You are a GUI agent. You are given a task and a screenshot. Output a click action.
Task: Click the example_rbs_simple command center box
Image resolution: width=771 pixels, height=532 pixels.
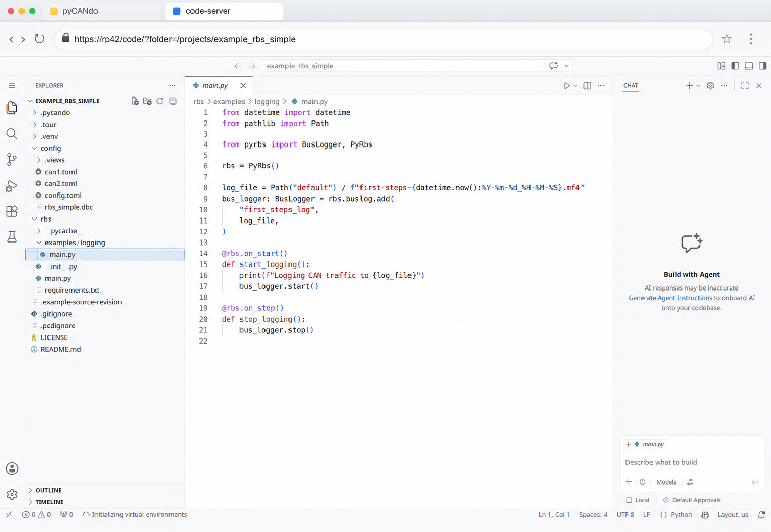coord(403,66)
